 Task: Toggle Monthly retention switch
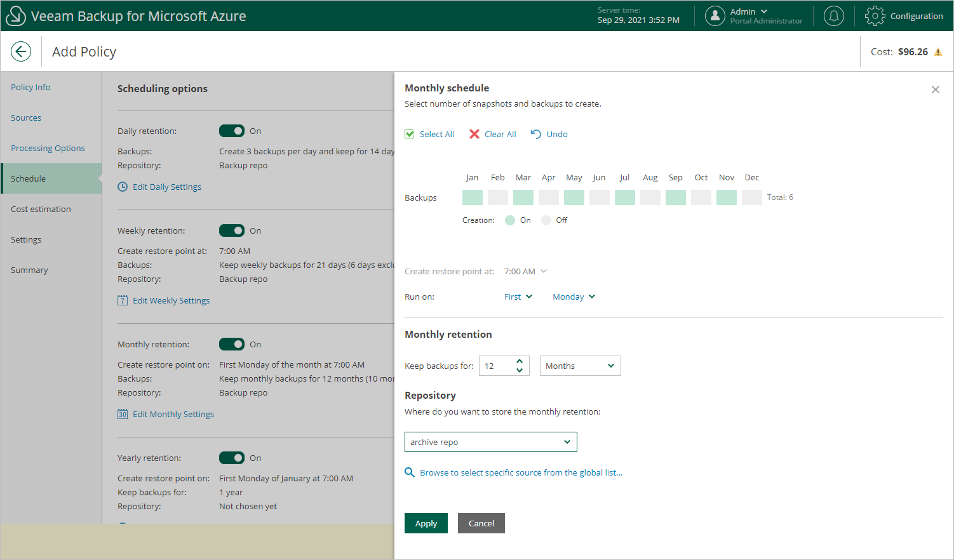click(x=232, y=344)
